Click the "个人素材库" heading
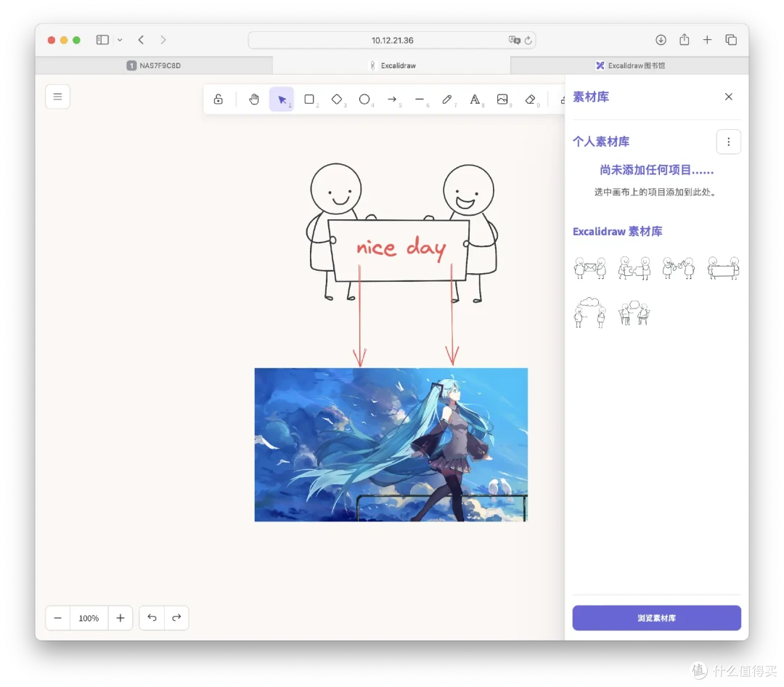 click(x=601, y=142)
